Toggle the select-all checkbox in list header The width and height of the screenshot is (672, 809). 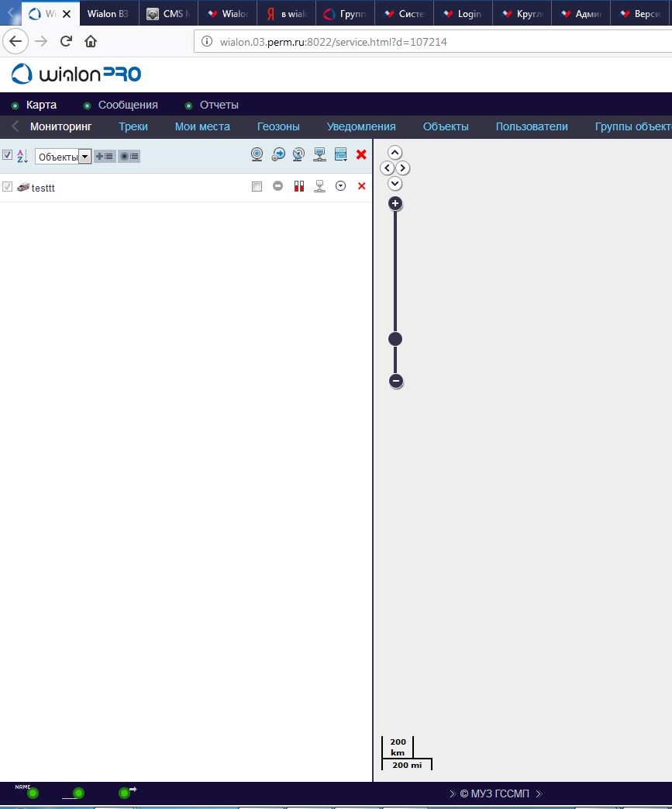pos(8,155)
